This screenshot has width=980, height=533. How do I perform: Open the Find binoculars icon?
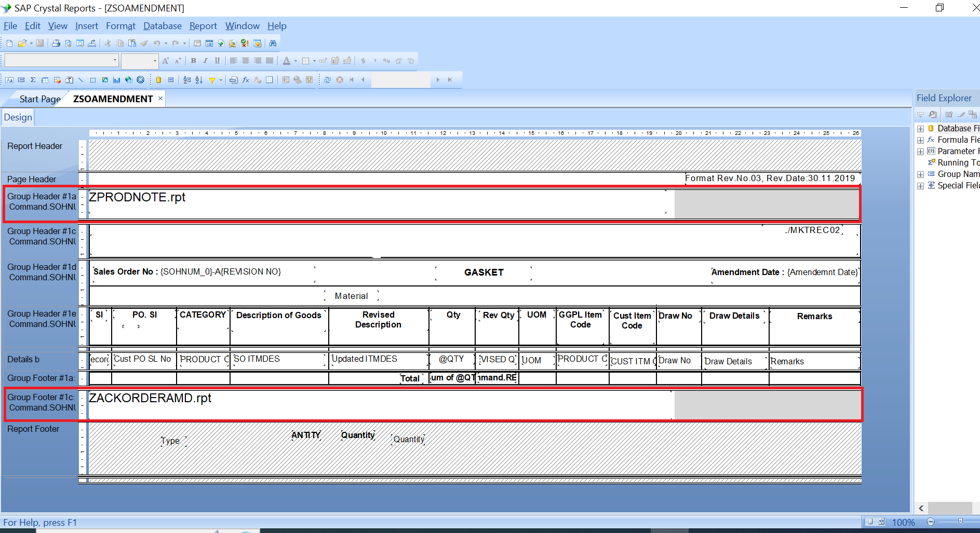[x=273, y=43]
